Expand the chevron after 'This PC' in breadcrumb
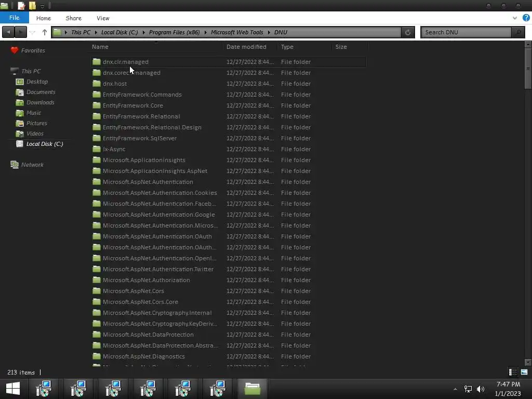This screenshot has width=532, height=399. click(x=96, y=33)
